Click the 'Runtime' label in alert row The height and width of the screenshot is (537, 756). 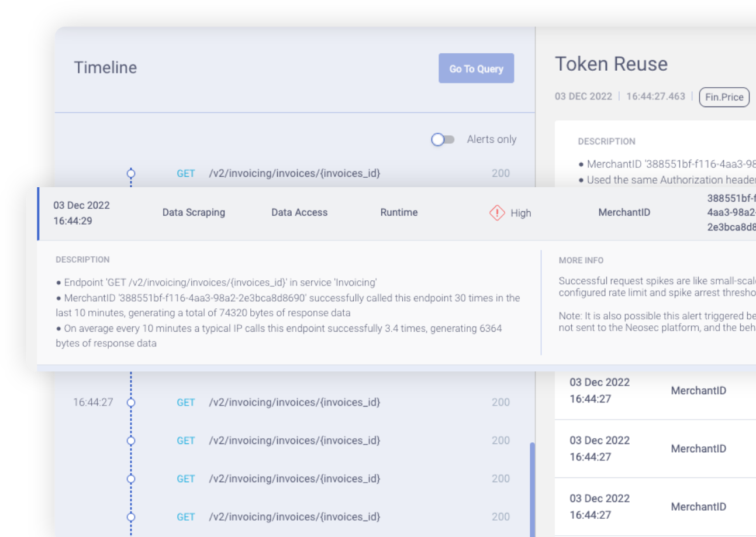point(399,212)
